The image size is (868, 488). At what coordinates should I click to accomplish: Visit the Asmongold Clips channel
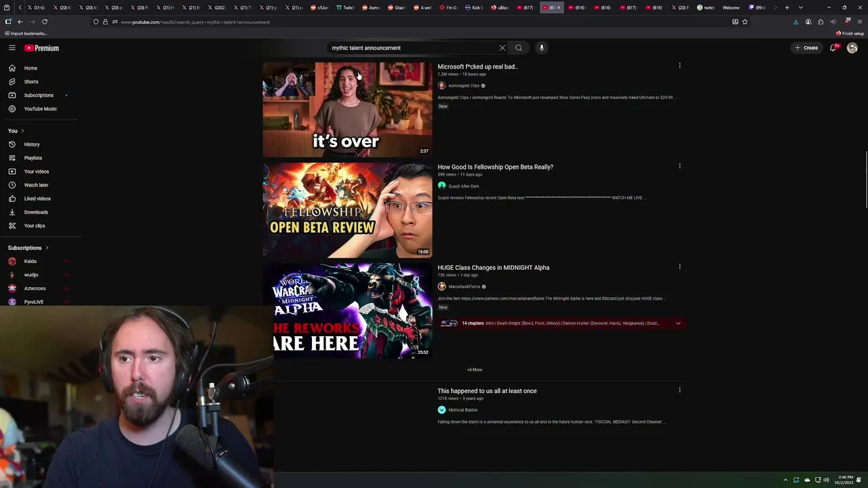click(464, 85)
